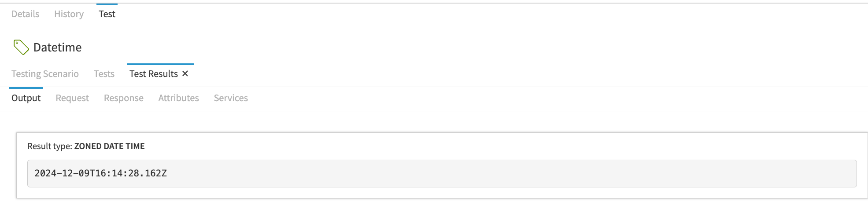Click the 'Result type:' label
This screenshot has width=868, height=216.
pos(50,146)
